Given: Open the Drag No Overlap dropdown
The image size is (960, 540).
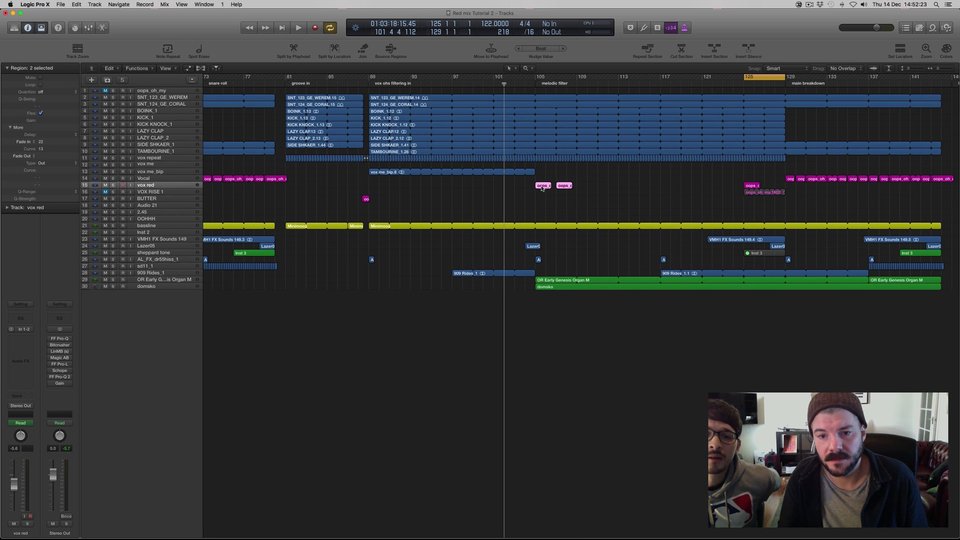Looking at the screenshot, I should coord(844,69).
